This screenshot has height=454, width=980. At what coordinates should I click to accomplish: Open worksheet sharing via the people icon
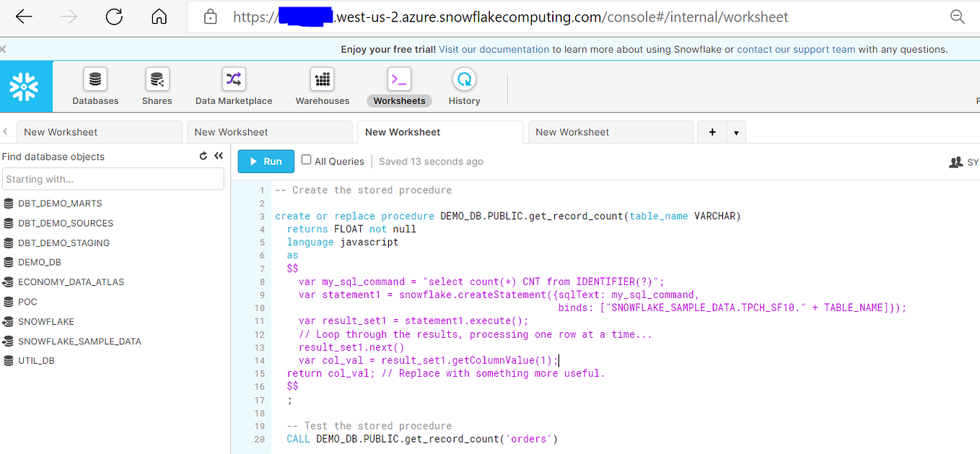[954, 162]
